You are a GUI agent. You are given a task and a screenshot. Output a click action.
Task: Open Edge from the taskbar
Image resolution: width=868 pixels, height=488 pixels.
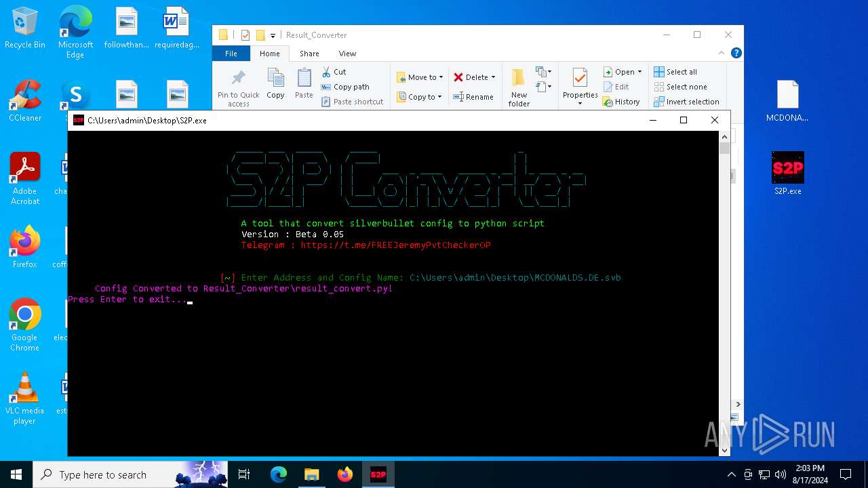pos(279,474)
